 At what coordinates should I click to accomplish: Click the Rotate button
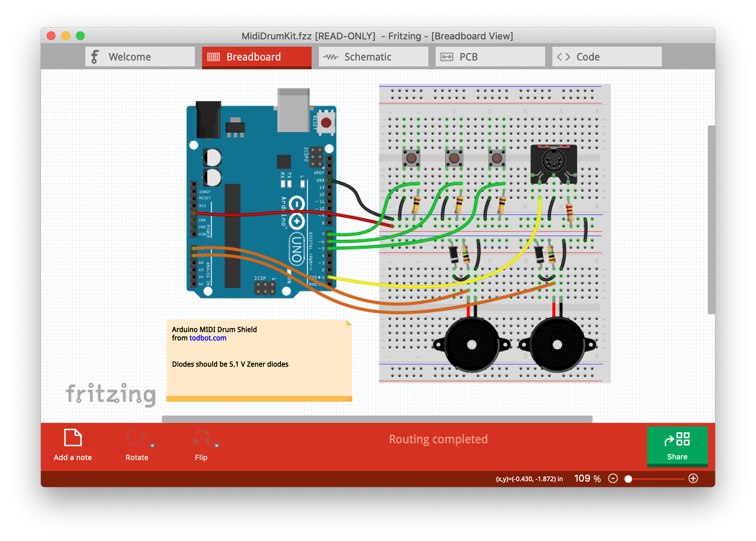[x=137, y=445]
